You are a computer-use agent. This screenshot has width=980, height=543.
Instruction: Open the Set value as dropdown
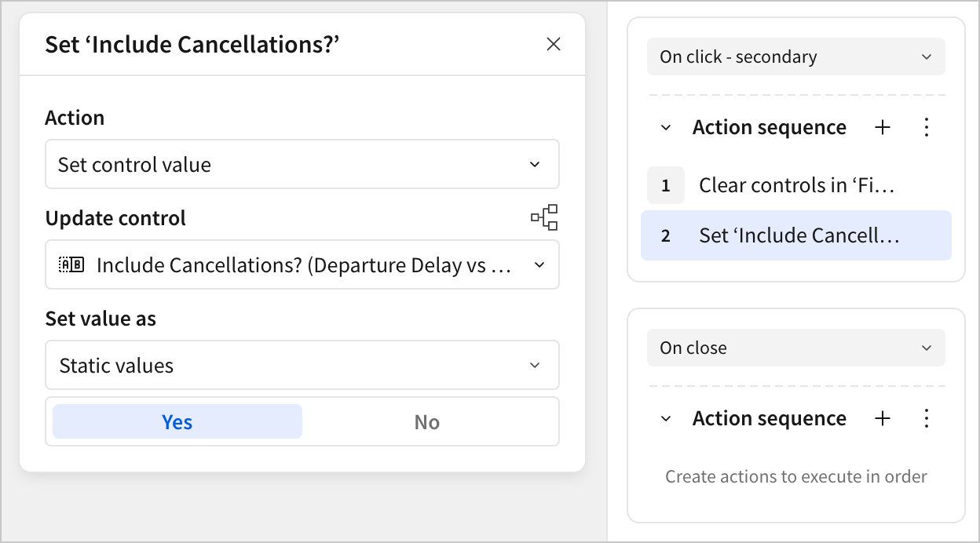point(302,366)
